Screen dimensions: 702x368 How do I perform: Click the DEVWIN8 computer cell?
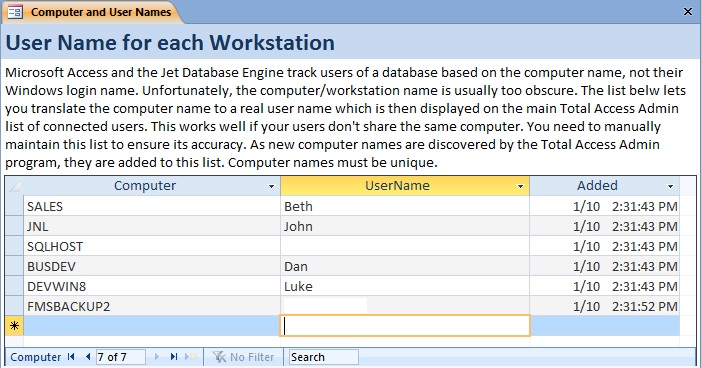(151, 286)
